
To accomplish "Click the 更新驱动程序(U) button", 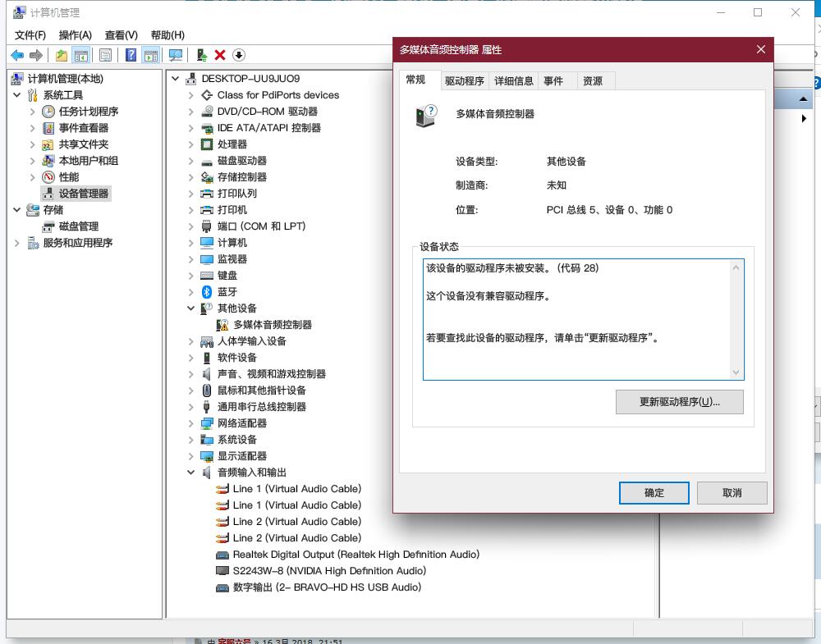I will click(x=679, y=402).
